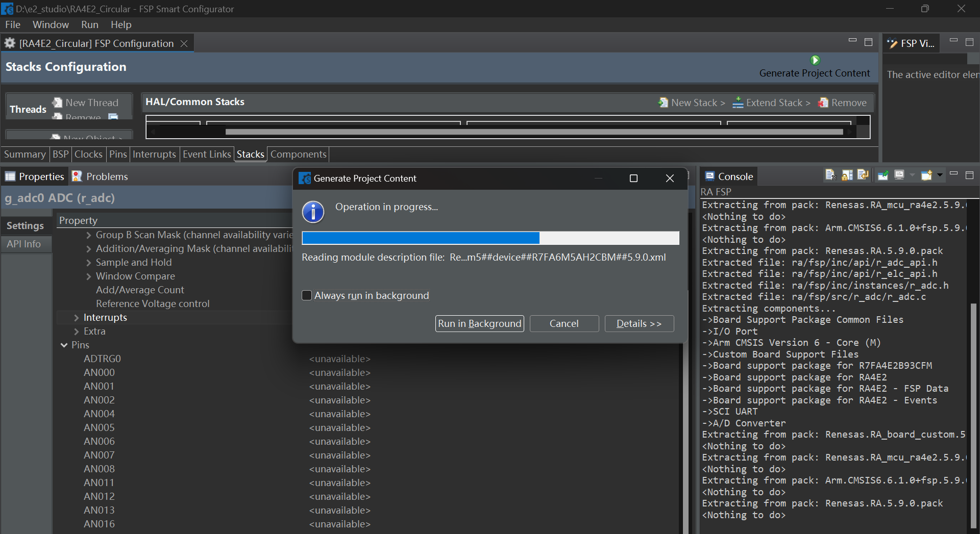Click the HAL/Common Stacks horizontal scrollbar
The image size is (980, 534).
click(534, 132)
